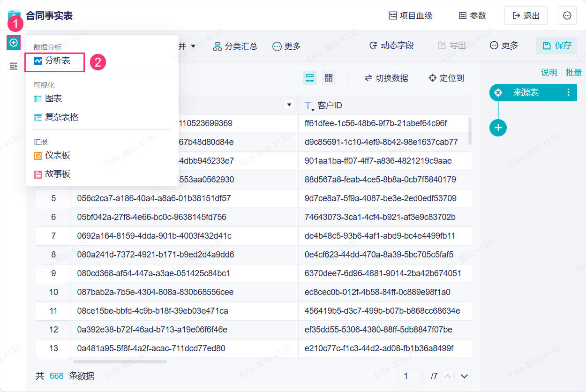Add a step with the teal plus button
The image size is (586, 392).
coord(498,128)
